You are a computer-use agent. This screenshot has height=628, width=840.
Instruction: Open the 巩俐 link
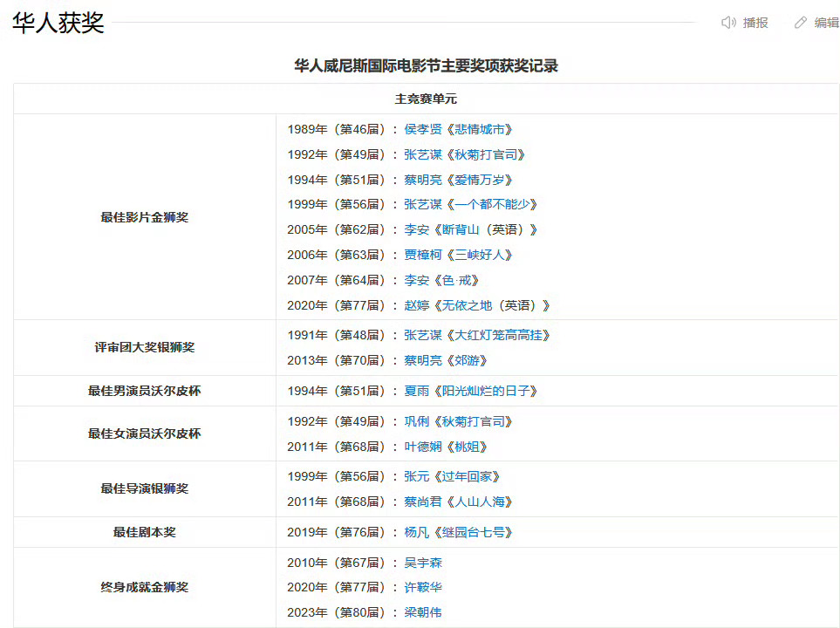416,421
